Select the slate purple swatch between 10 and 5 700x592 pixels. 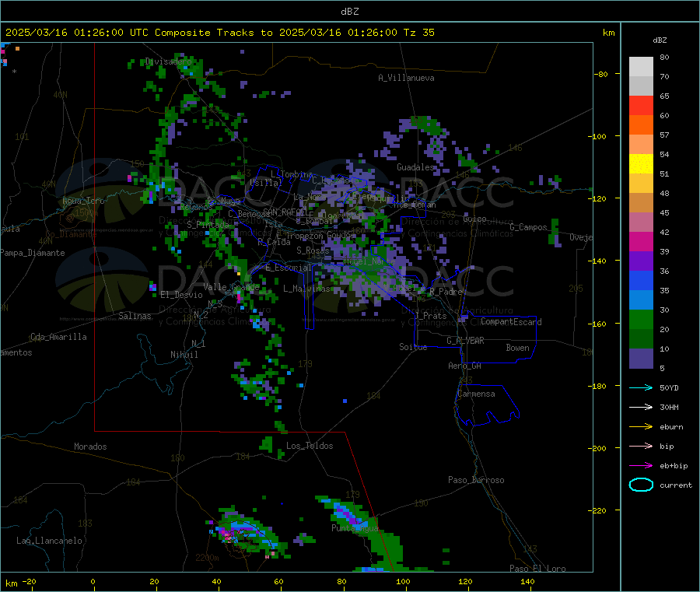pyautogui.click(x=641, y=359)
